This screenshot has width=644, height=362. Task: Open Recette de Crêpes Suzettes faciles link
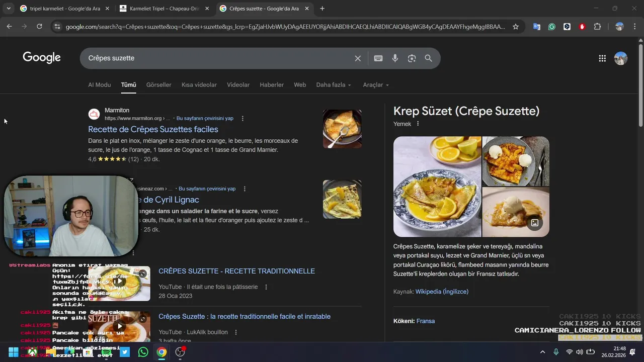153,130
